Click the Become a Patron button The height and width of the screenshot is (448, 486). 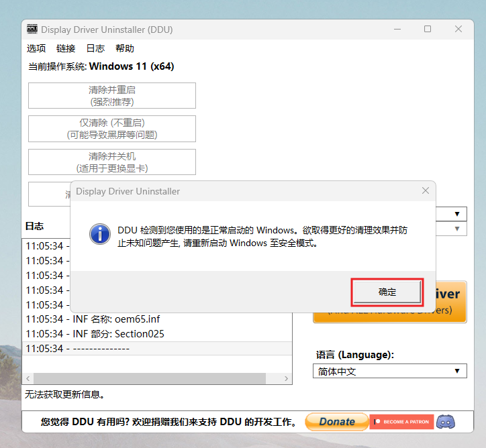pyautogui.click(x=401, y=422)
